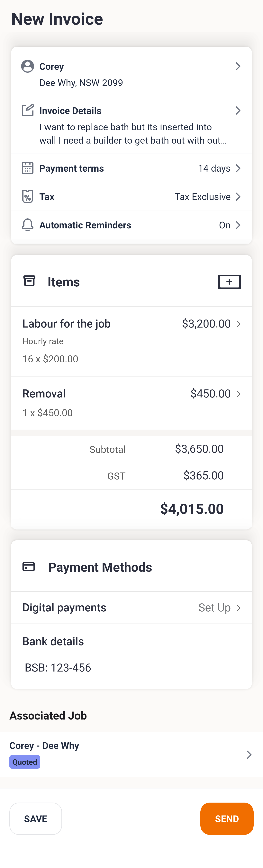Click the Items archive box icon
263x868 pixels.
pyautogui.click(x=29, y=281)
